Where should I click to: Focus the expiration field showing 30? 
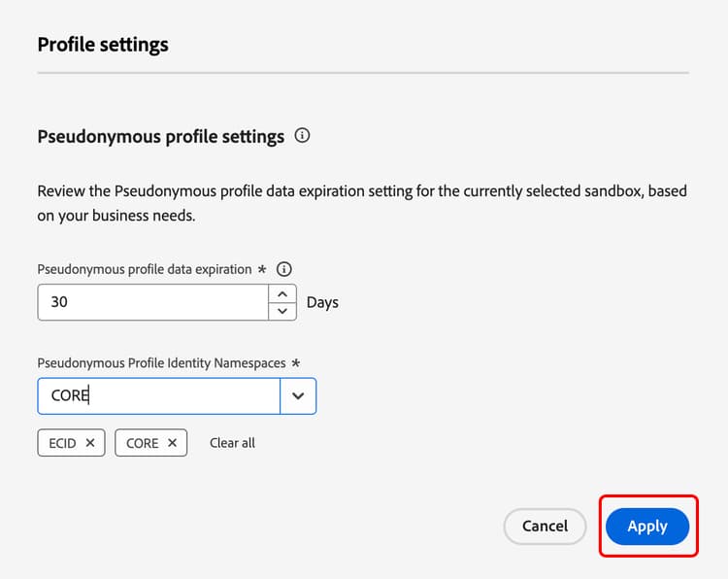(152, 302)
